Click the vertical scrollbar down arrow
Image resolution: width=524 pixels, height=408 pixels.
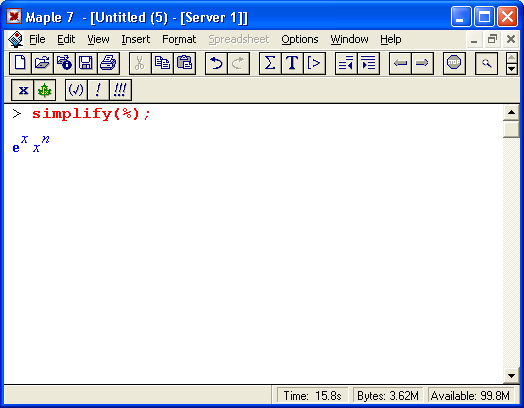tap(511, 376)
